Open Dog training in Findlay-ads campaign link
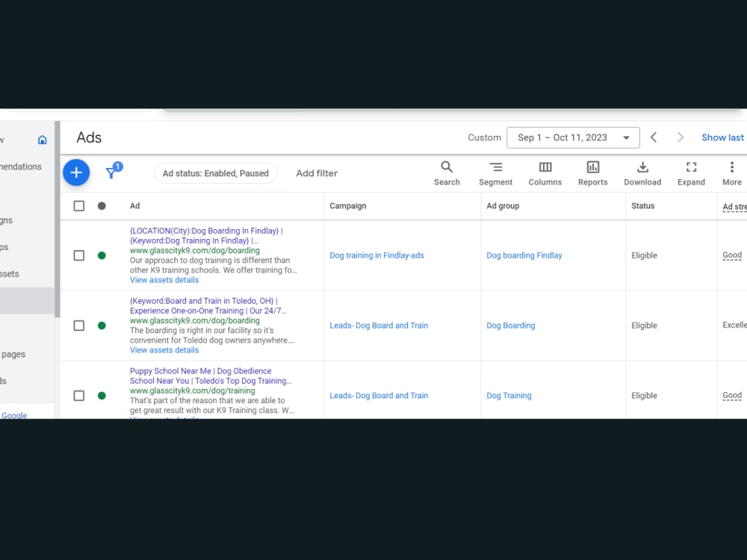 click(x=376, y=255)
